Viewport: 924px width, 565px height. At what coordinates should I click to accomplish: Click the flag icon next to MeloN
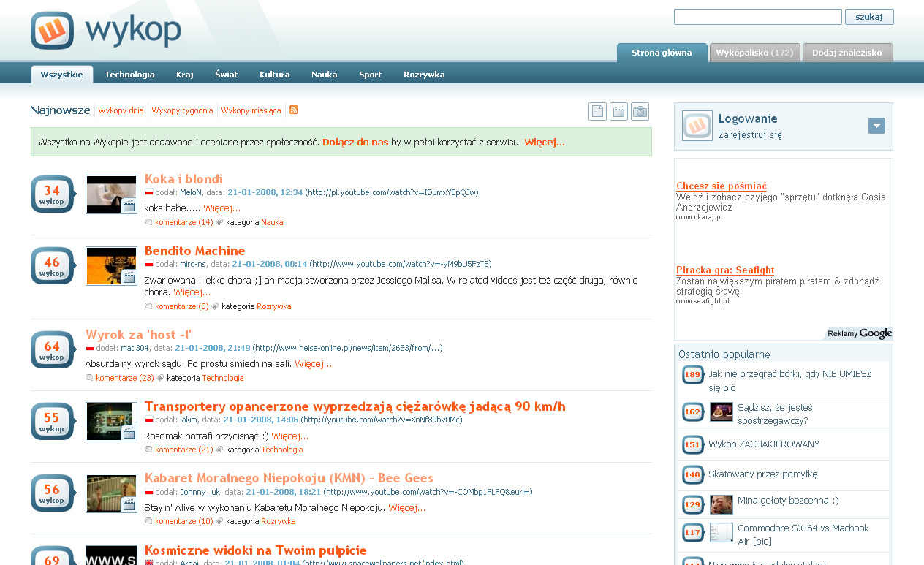(149, 193)
